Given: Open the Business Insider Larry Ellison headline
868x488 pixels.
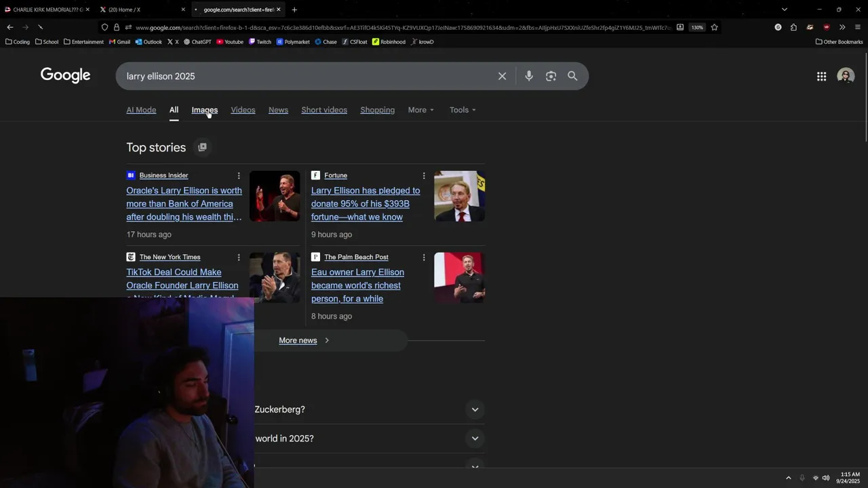Looking at the screenshot, I should (x=184, y=204).
